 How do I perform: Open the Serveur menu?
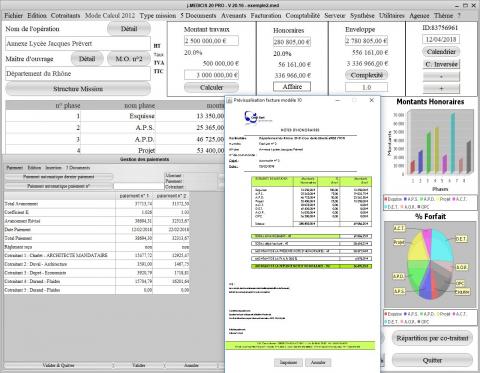click(x=335, y=16)
